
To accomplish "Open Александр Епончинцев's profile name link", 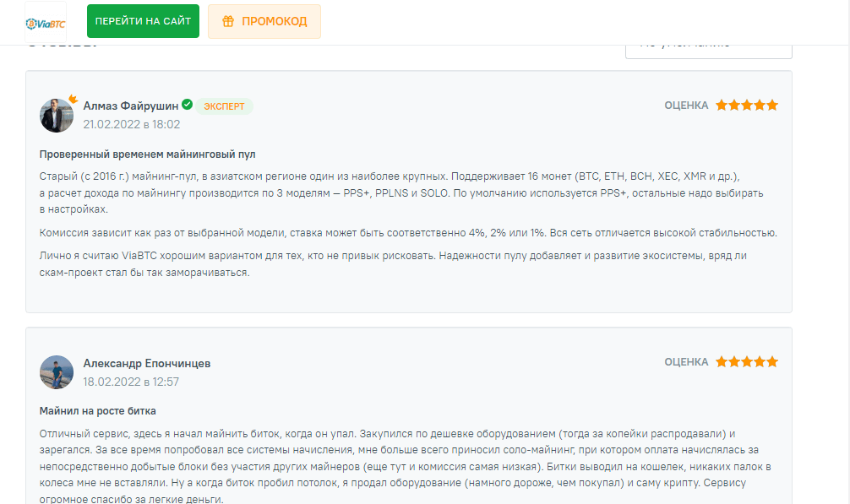I will [146, 363].
